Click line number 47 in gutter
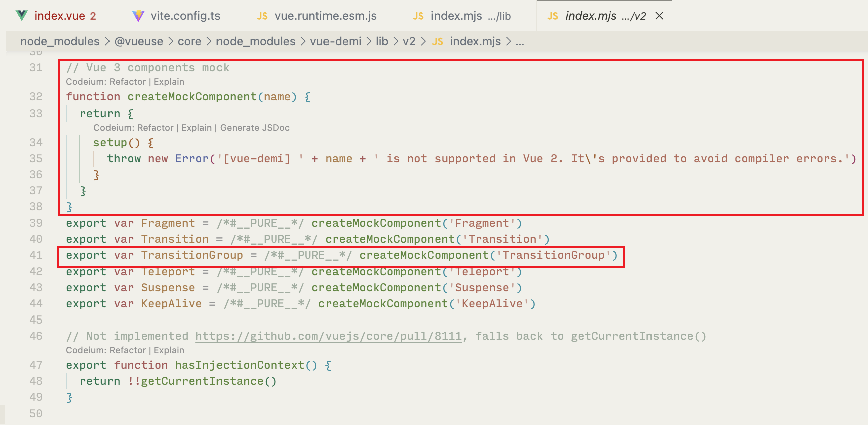Image resolution: width=868 pixels, height=425 pixels. 36,365
